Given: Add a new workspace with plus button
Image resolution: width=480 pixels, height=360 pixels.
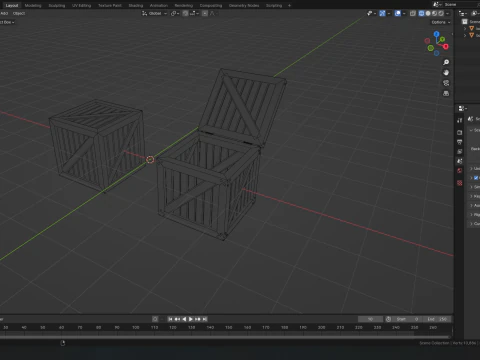Looking at the screenshot, I should [x=289, y=5].
